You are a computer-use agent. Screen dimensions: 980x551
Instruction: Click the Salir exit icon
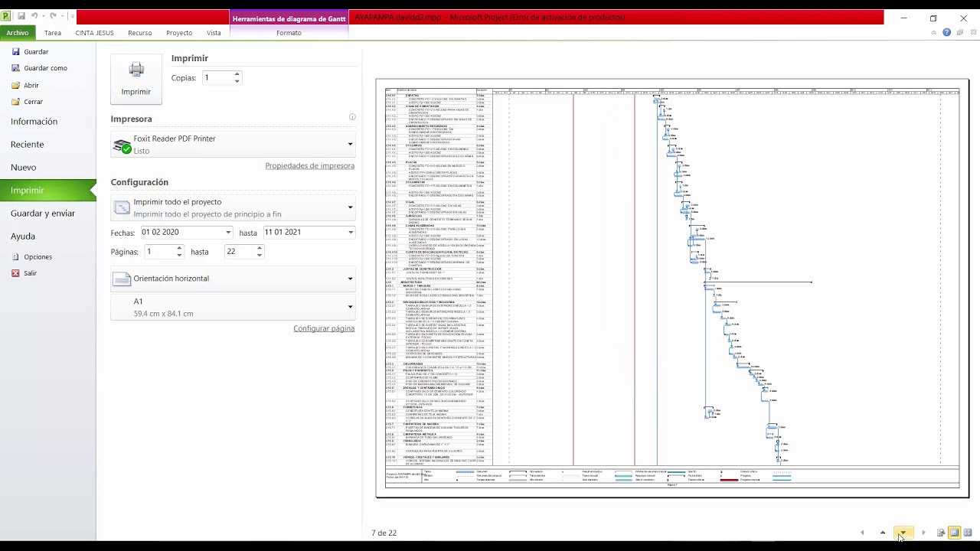click(x=15, y=273)
